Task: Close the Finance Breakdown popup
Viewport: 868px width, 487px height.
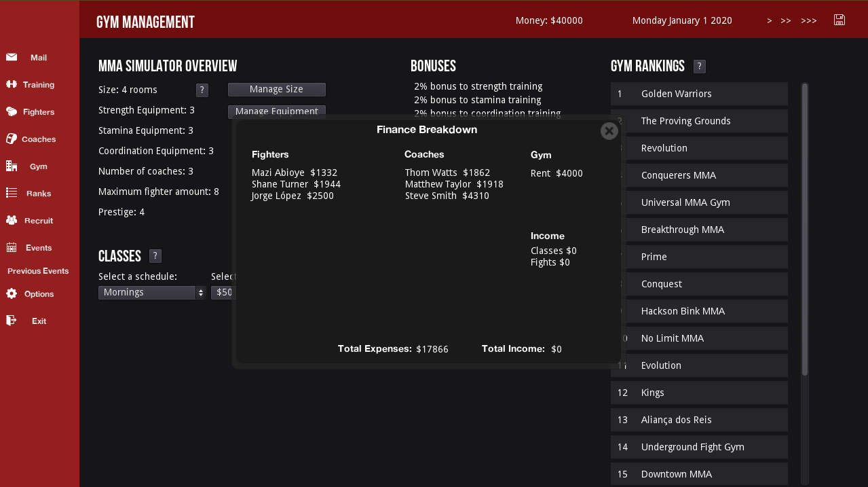Action: pos(609,130)
